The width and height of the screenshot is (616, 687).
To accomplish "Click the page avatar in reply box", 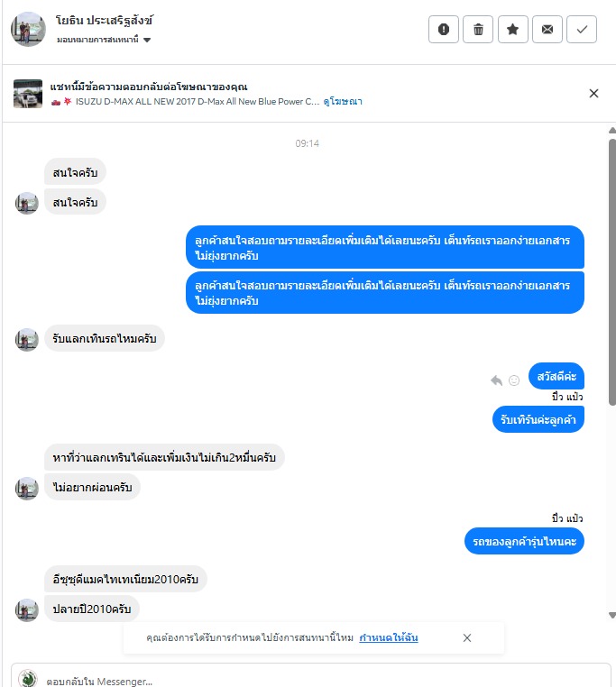I will coord(28,679).
